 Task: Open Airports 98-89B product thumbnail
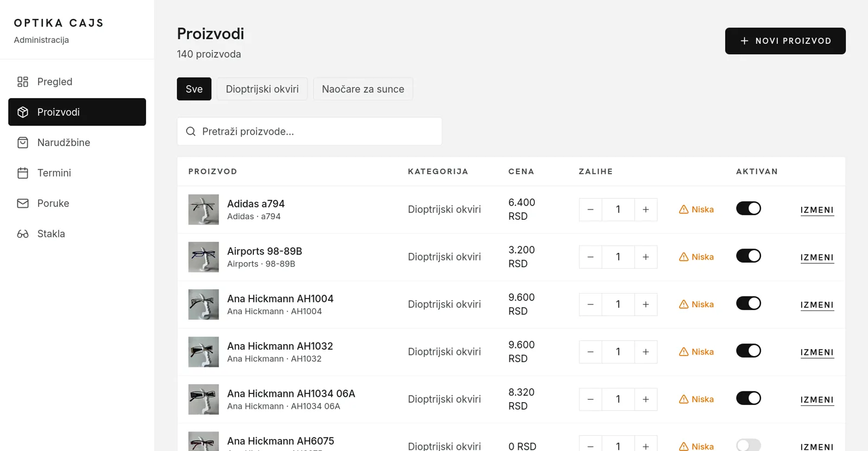(203, 257)
